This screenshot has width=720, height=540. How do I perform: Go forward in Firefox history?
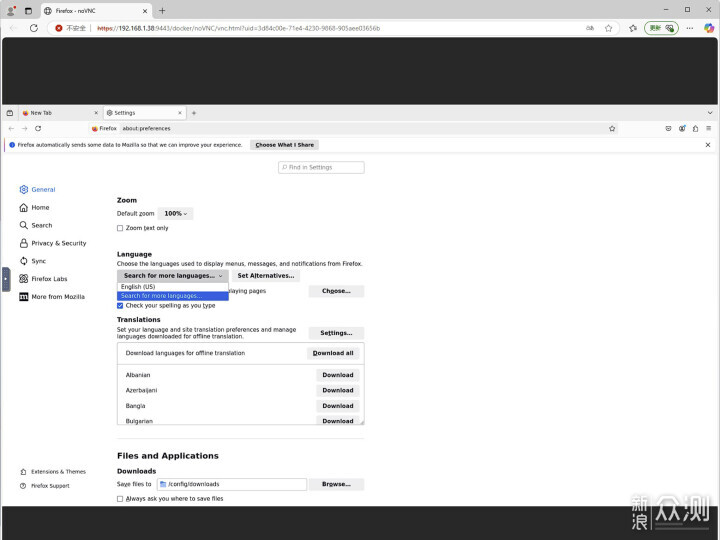click(x=25, y=129)
